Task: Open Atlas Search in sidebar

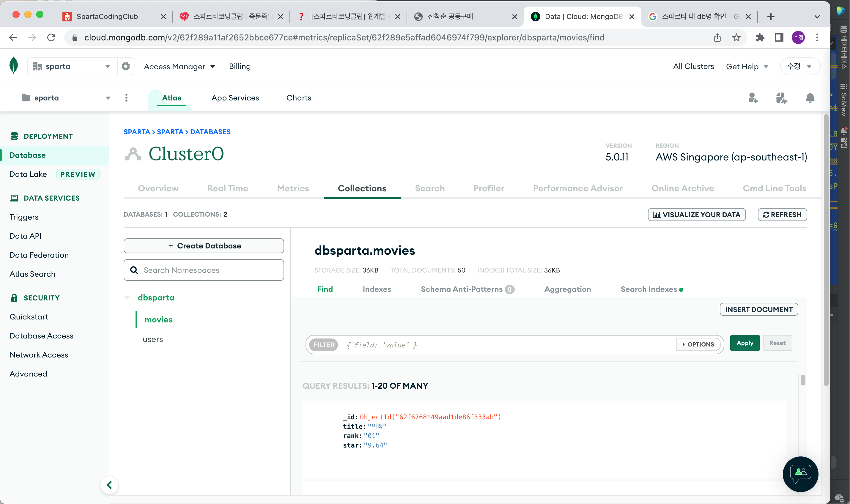Action: (32, 274)
